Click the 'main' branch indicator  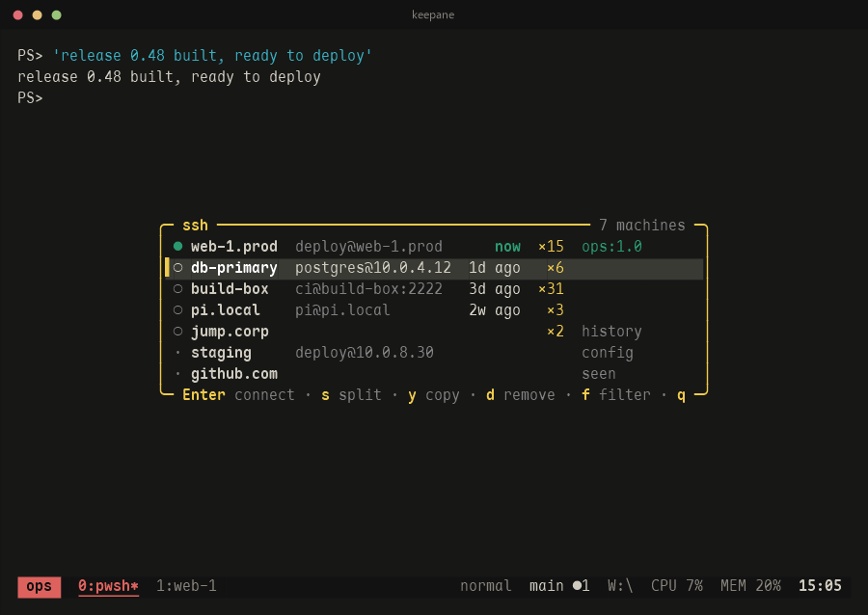point(547,586)
